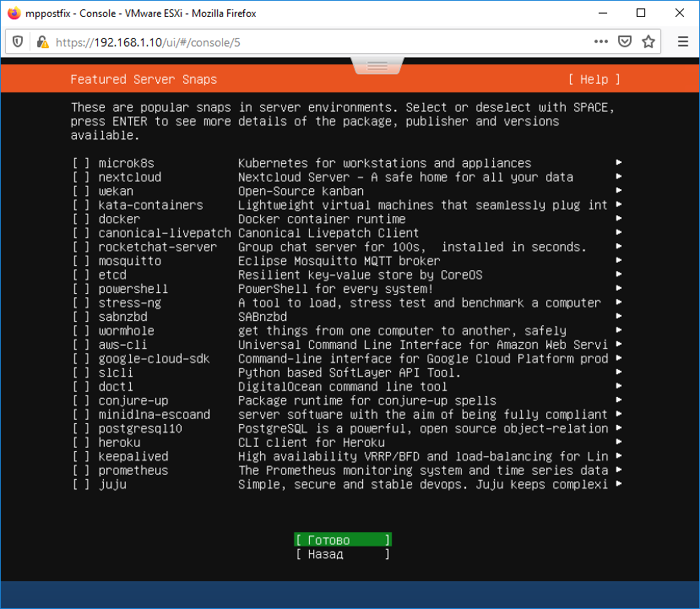The image size is (700, 609).
Task: Open details arrow for conjure-up
Action: [x=619, y=400]
